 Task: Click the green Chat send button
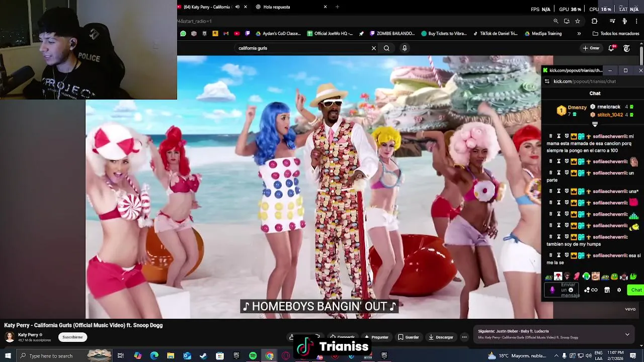pos(636,290)
